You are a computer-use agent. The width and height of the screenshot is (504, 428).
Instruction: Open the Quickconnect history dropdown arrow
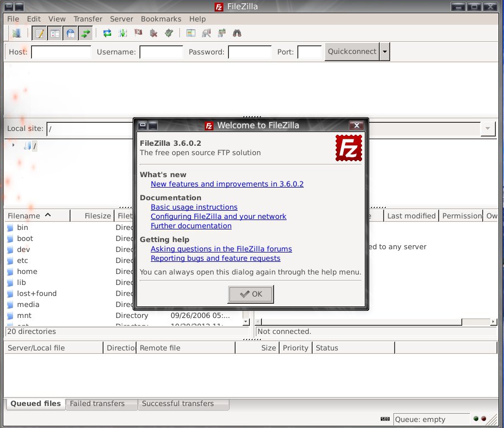[385, 52]
